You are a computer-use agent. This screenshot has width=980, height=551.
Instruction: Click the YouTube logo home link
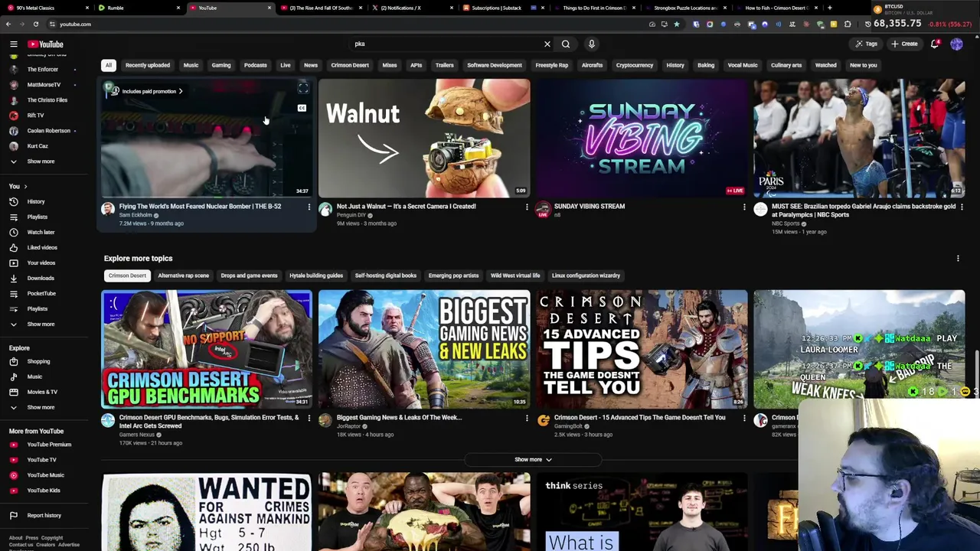point(46,44)
